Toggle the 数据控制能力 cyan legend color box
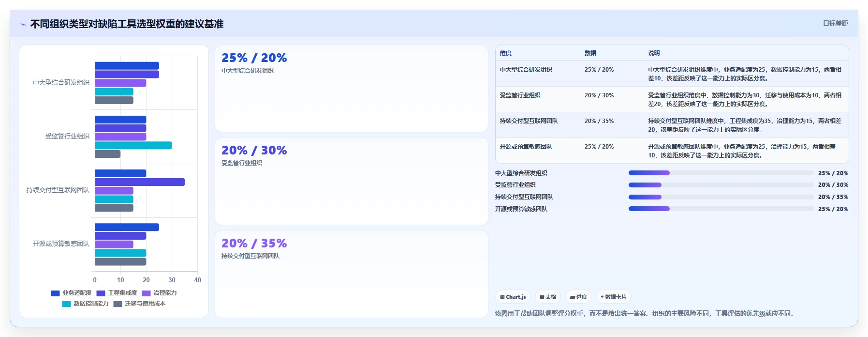This screenshot has height=337, width=868. 66,304
